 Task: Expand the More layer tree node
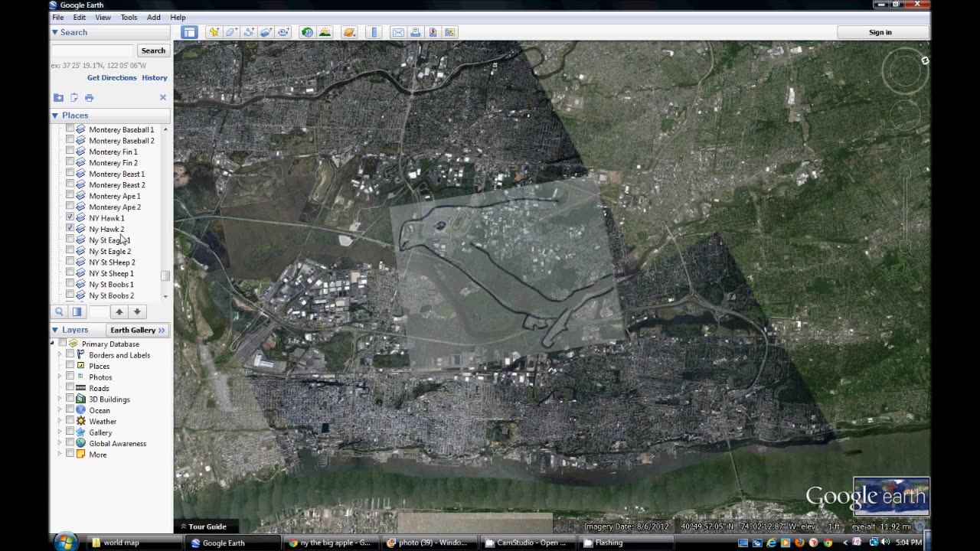pyautogui.click(x=60, y=455)
